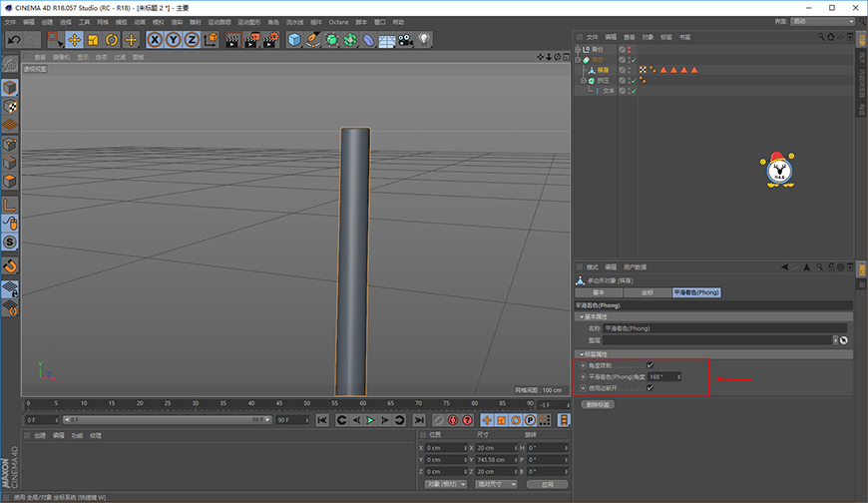
Task: Toggle the 使用边断开 checkbox
Action: click(650, 388)
